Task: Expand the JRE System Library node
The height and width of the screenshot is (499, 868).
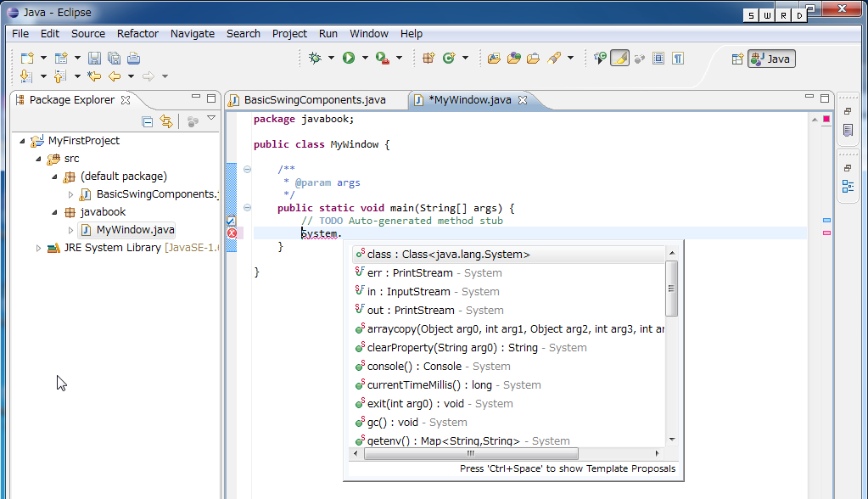Action: (38, 248)
